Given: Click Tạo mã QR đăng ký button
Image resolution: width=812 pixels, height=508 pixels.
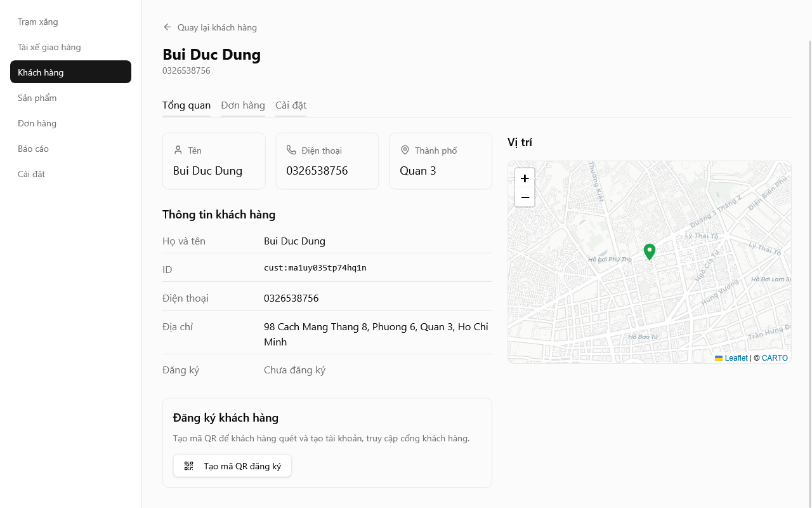Looking at the screenshot, I should (x=232, y=465).
